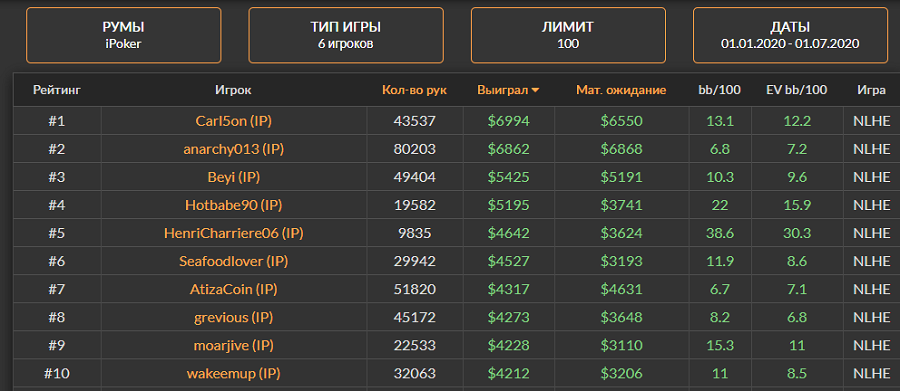This screenshot has width=900, height=391.
Task: Open the РУМЫ iPoker filter
Action: 123,35
